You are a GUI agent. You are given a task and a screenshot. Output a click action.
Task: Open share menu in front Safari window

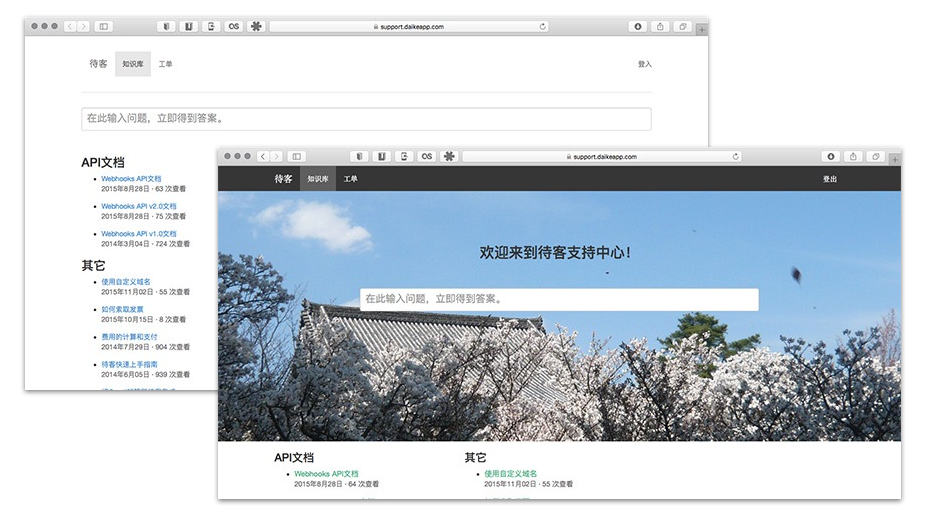[853, 157]
